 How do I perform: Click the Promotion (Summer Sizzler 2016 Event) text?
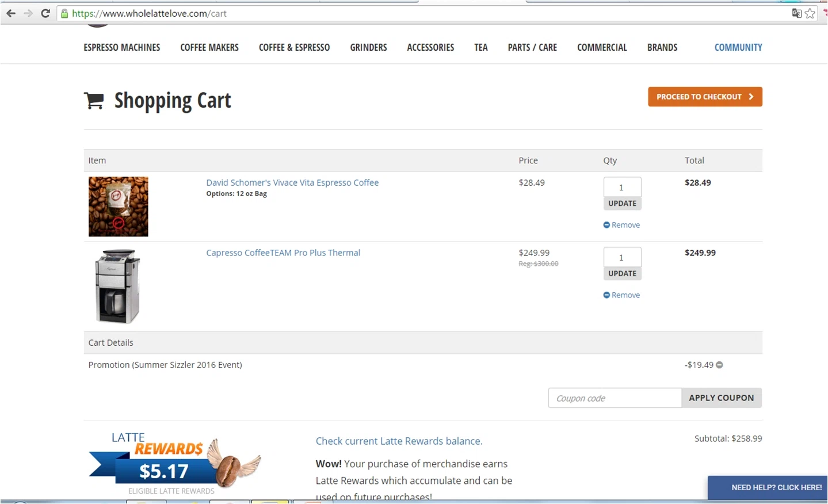click(165, 365)
